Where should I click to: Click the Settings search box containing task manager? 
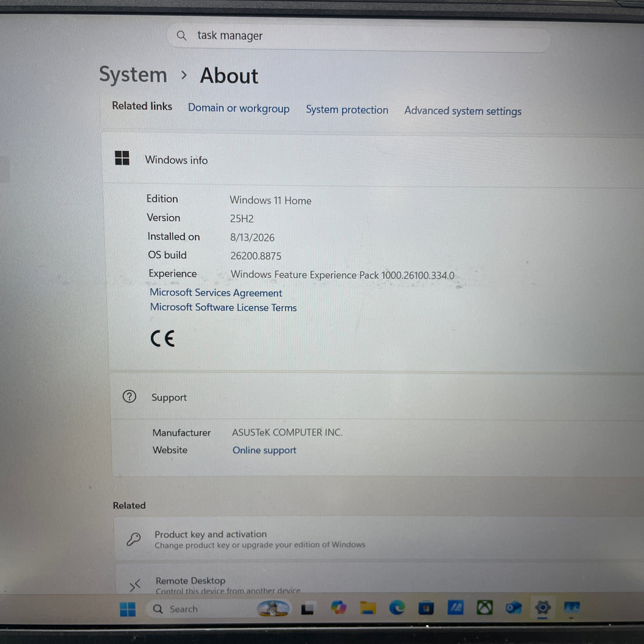(358, 38)
